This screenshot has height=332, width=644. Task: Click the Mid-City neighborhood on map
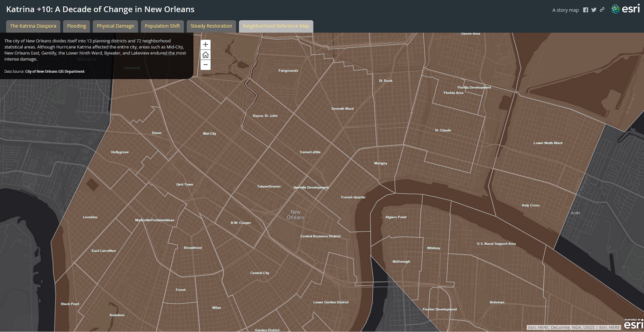[209, 133]
